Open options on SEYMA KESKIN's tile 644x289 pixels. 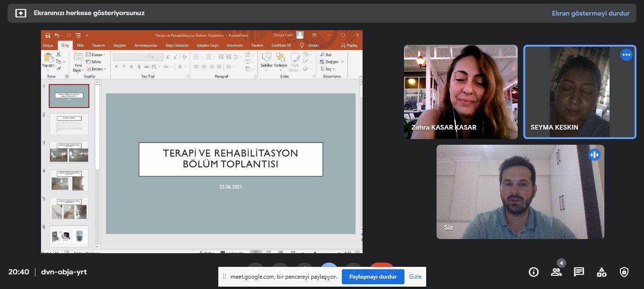coord(626,55)
